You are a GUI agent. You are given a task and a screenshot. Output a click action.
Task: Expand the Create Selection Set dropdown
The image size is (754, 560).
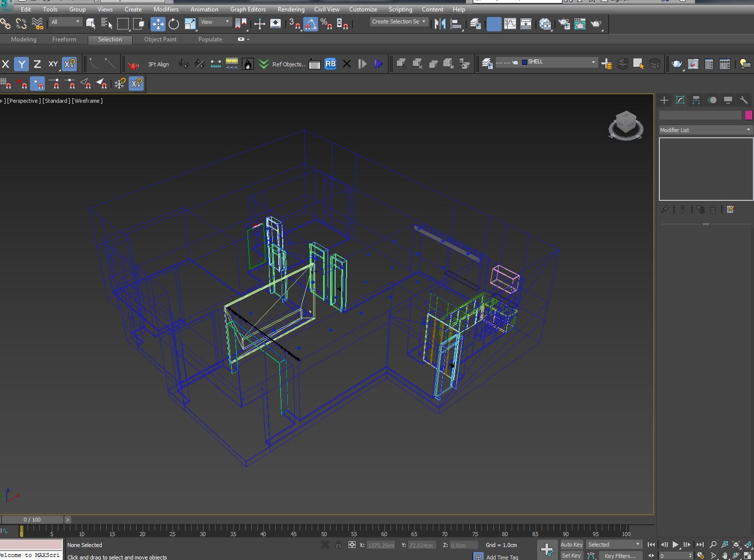398,21
